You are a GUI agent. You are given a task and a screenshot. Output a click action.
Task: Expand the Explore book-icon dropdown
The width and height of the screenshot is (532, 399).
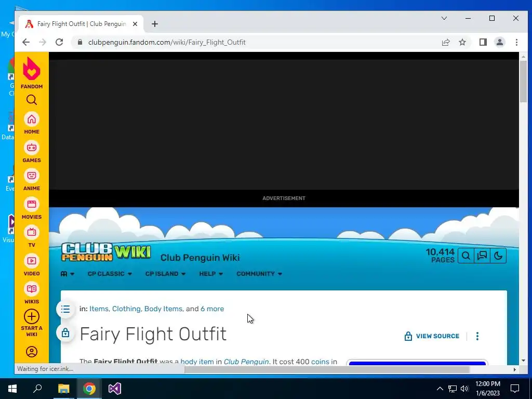(68, 274)
